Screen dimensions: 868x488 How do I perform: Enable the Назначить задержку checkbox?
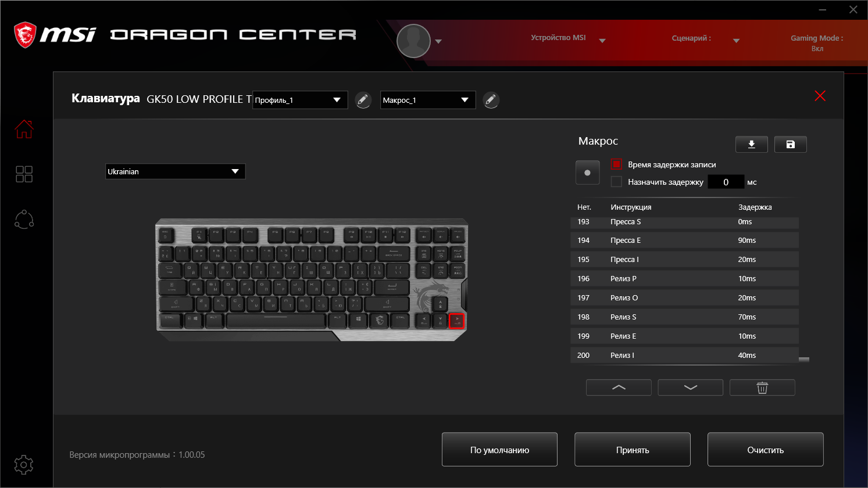(x=616, y=182)
